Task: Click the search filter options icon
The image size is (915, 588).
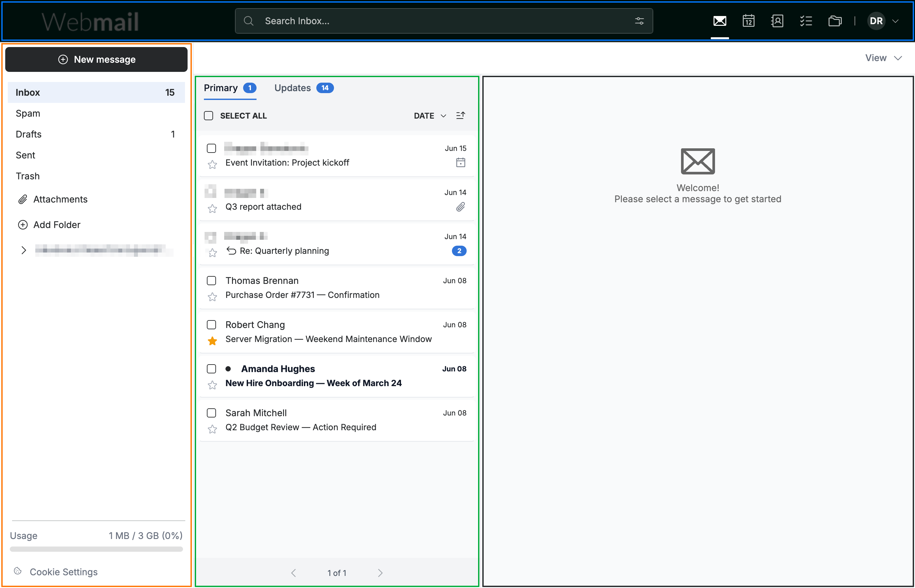Action: click(x=639, y=21)
